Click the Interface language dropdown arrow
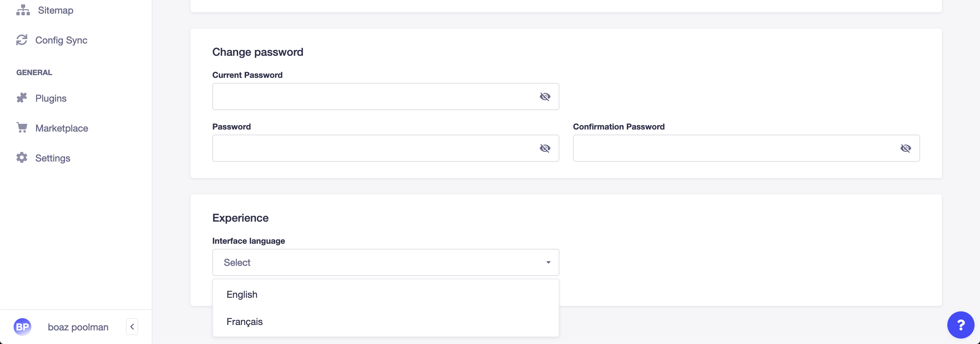Image resolution: width=980 pixels, height=344 pixels. [x=548, y=262]
